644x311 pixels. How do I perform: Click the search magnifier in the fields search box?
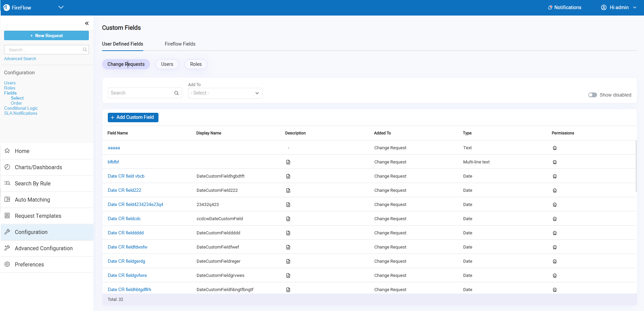coord(176,93)
